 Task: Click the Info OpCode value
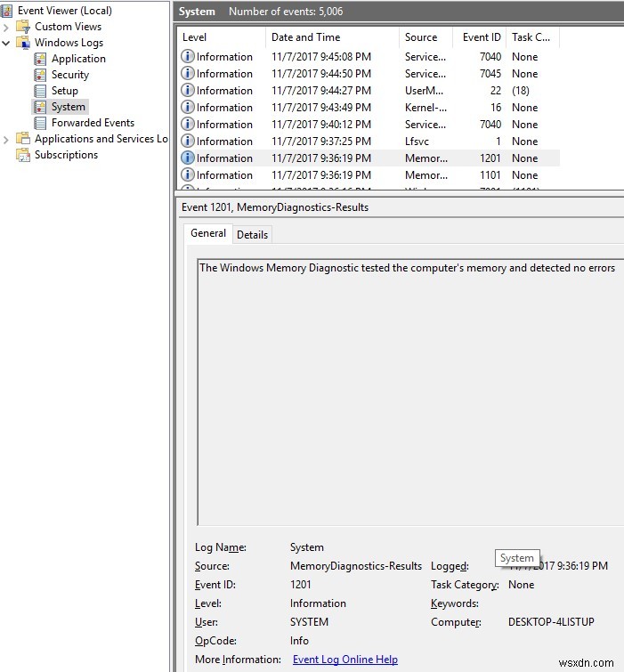pyautogui.click(x=299, y=641)
